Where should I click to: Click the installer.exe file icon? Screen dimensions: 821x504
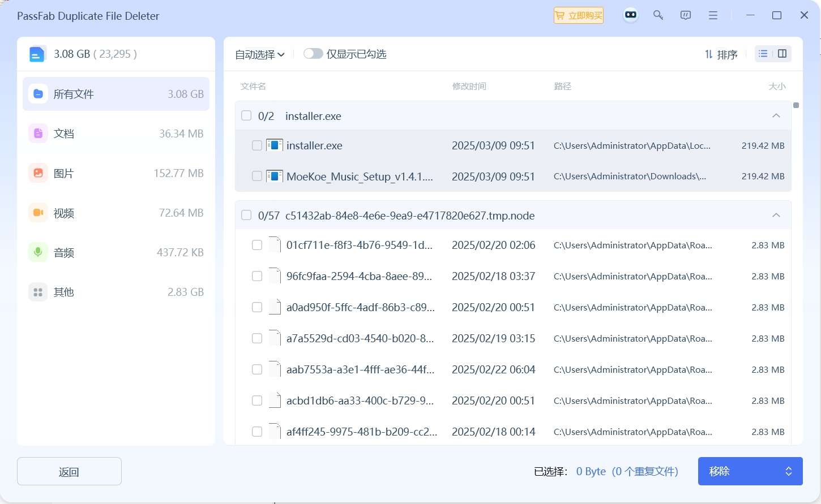click(x=275, y=145)
